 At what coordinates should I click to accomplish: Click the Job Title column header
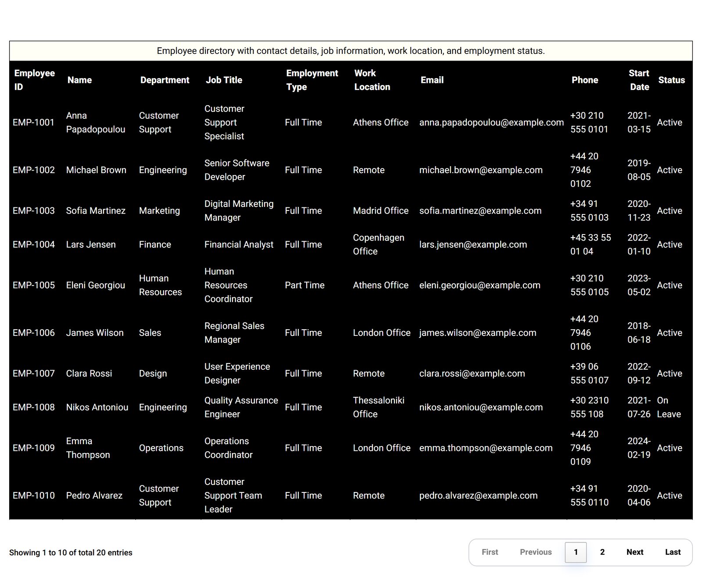click(241, 80)
